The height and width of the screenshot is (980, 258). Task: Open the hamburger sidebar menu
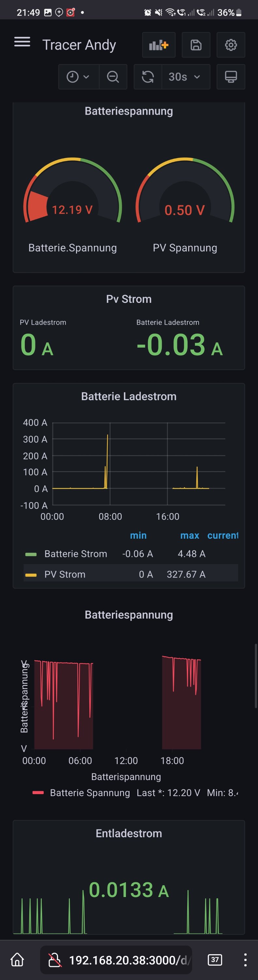pyautogui.click(x=22, y=42)
